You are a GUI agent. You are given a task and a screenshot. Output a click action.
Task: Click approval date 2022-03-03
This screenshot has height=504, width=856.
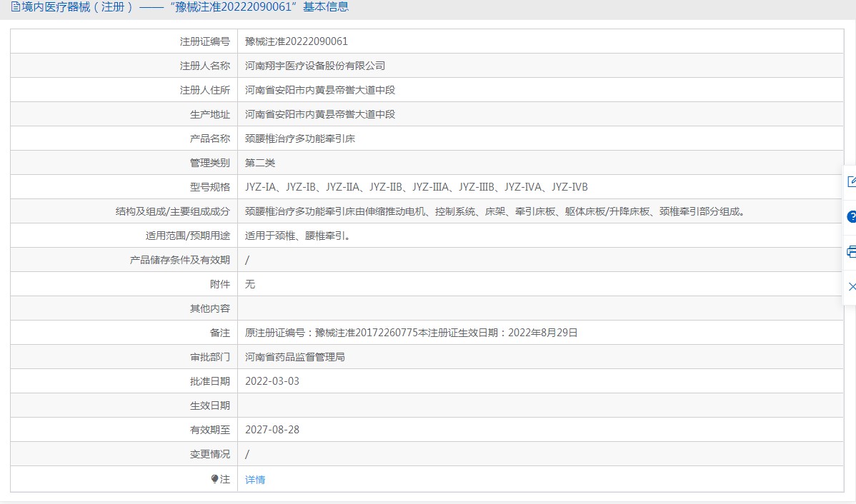pyautogui.click(x=272, y=381)
